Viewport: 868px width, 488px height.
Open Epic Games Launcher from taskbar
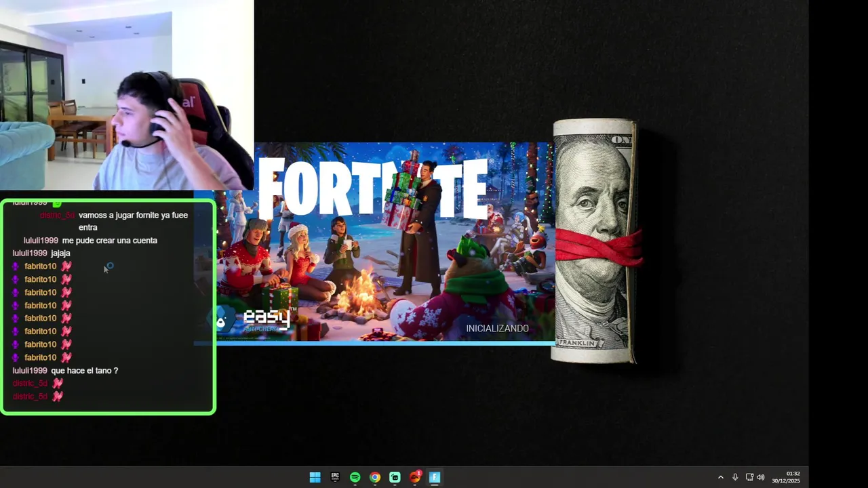pos(335,477)
